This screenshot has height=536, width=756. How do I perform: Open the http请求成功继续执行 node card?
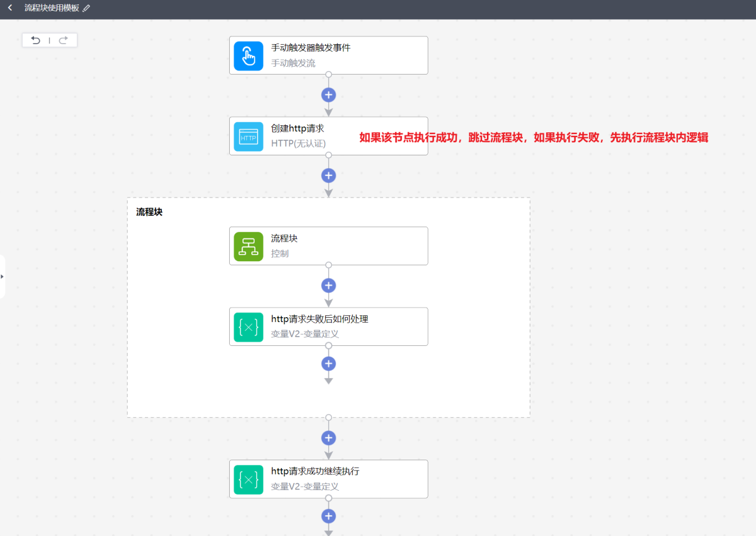coord(328,479)
